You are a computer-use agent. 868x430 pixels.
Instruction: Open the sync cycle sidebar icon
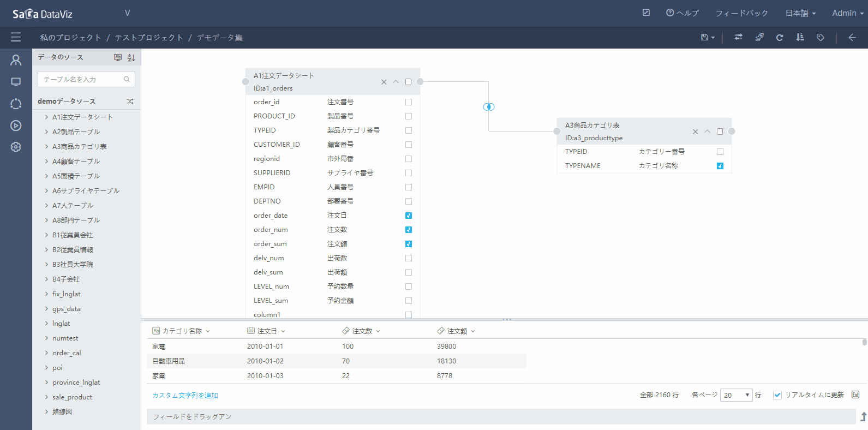coord(16,104)
